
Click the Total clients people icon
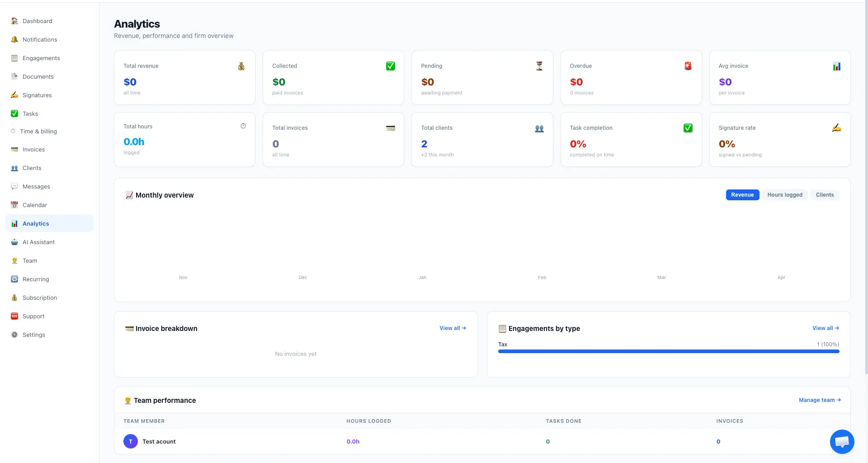coord(539,128)
